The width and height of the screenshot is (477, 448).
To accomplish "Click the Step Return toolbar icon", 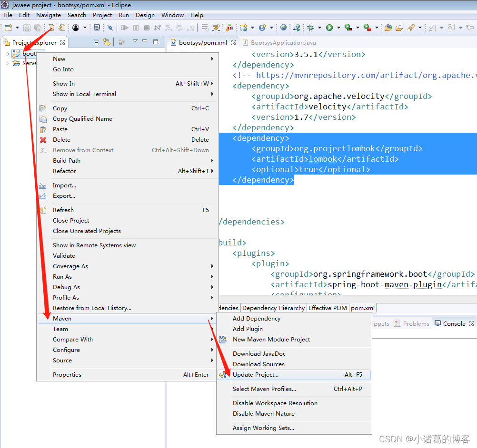I will tap(191, 28).
